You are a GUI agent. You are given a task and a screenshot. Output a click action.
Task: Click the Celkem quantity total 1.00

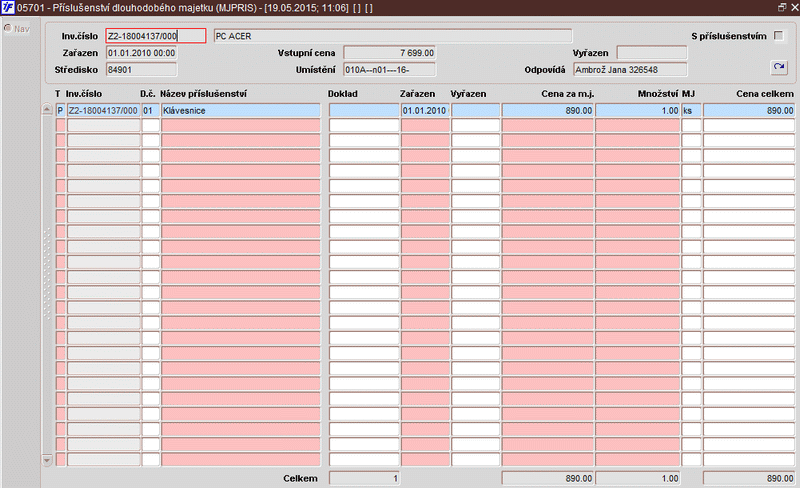pos(638,478)
